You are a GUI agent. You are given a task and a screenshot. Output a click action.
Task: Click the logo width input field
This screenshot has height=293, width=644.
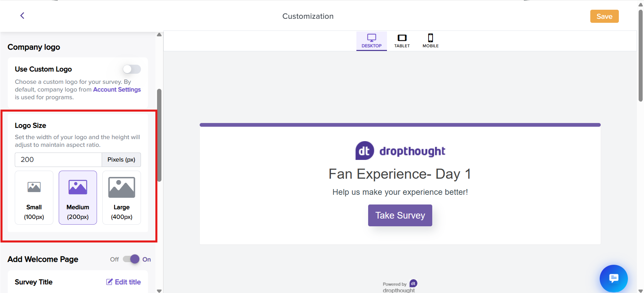click(58, 160)
